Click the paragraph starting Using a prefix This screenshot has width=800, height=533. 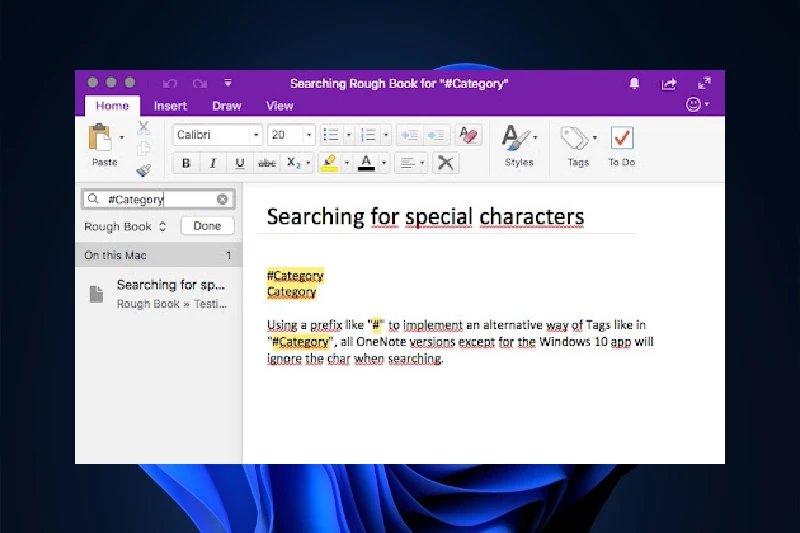(x=460, y=342)
